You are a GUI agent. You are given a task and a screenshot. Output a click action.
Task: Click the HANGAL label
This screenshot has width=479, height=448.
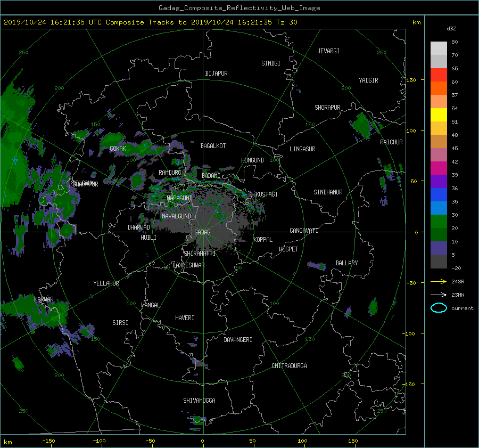(150, 305)
